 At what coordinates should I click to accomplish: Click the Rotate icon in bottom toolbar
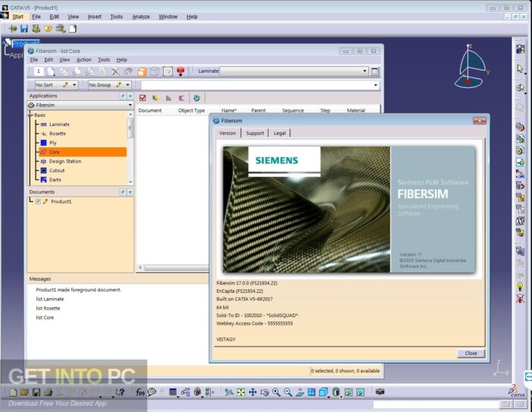click(264, 392)
